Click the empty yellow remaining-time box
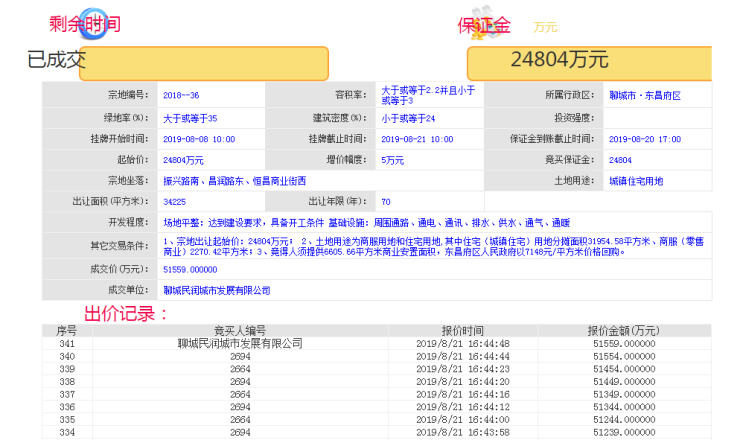 (205, 63)
